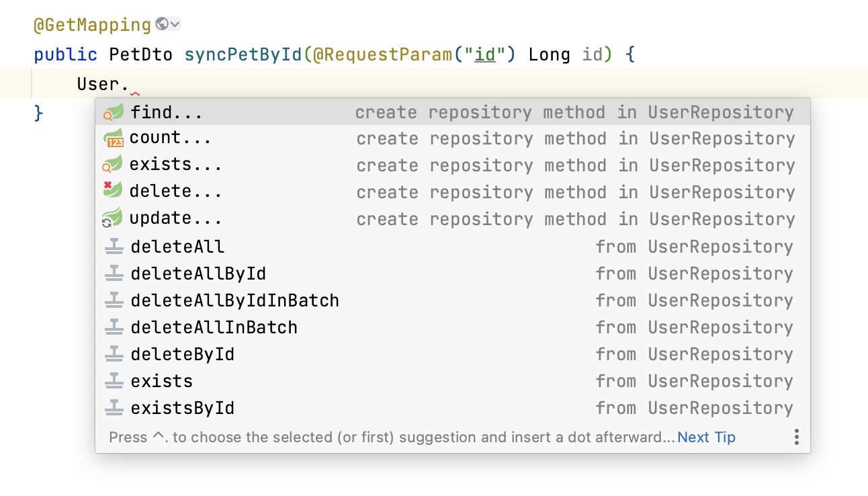Click the red delete leaf icon beside delete...
This screenshot has height=496, width=868.
[113, 192]
